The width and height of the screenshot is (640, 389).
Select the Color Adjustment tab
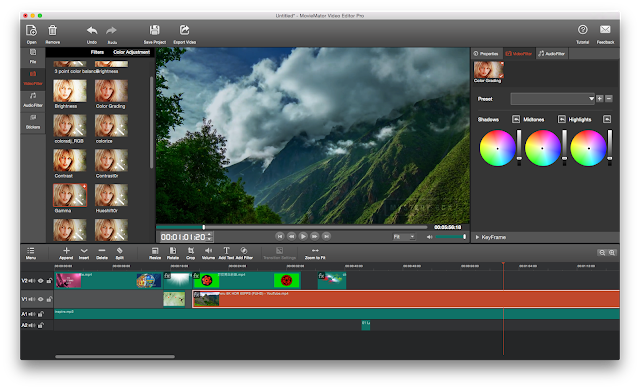[x=131, y=52]
